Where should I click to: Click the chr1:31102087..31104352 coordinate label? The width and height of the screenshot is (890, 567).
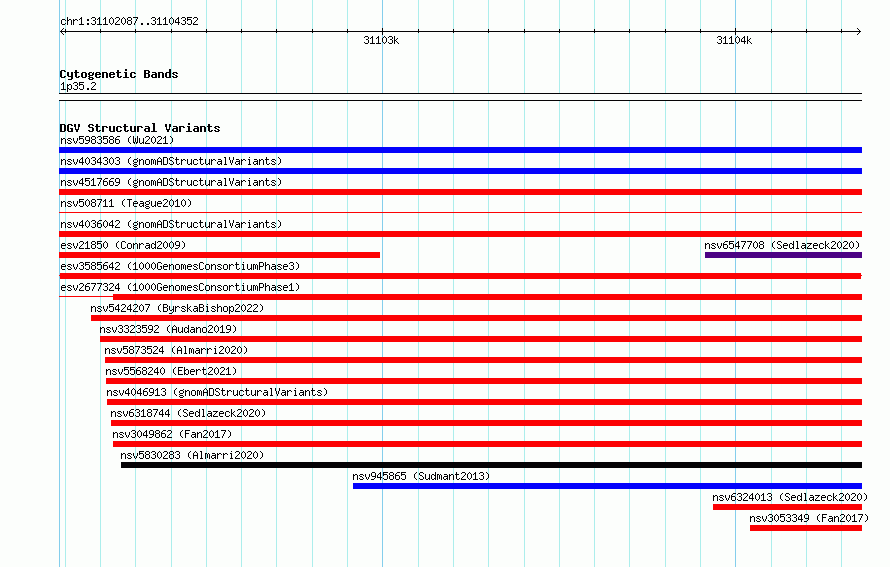[x=129, y=22]
